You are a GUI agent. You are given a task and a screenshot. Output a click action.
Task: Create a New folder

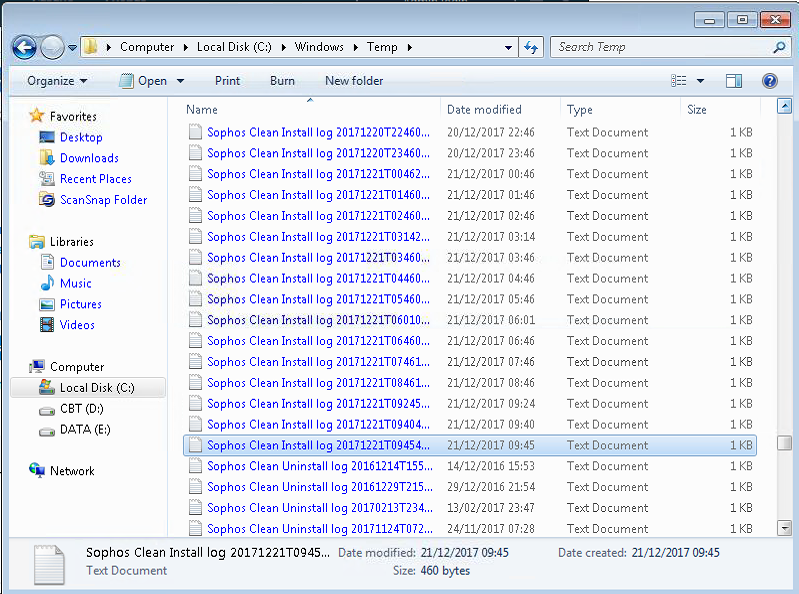click(354, 80)
